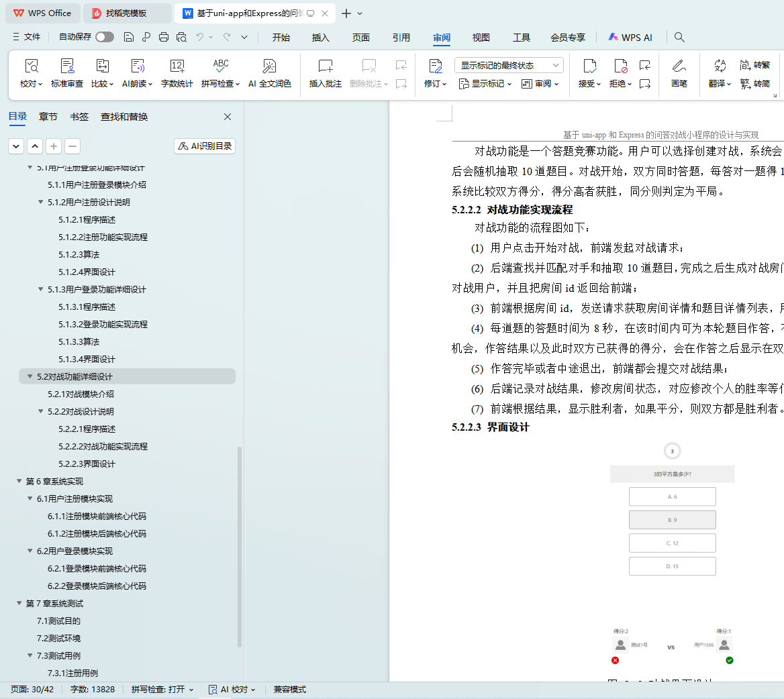Jump to 7.1测试目的 in outline

(x=58, y=621)
